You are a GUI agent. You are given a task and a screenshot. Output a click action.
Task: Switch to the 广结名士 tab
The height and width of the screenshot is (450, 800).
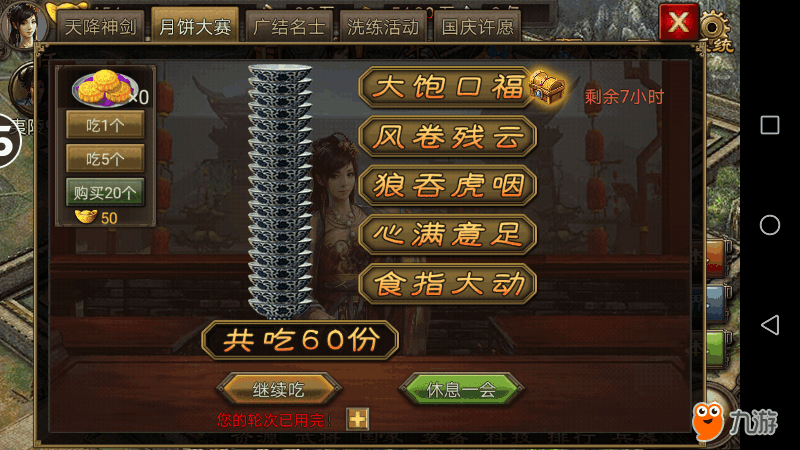pos(289,27)
